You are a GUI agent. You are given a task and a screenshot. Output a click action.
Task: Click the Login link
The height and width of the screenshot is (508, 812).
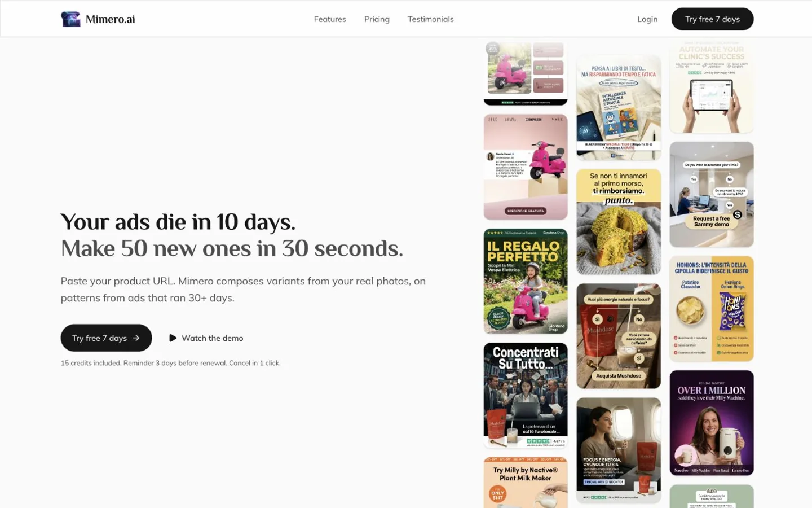(647, 19)
